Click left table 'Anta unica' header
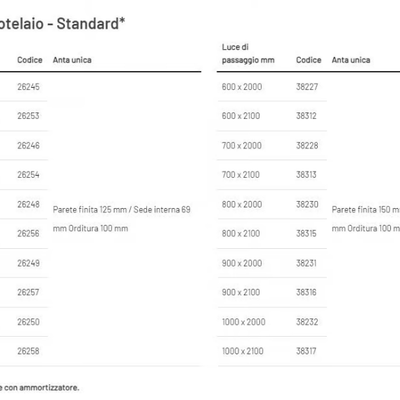Viewport: 400px width, 400px height. 72,60
